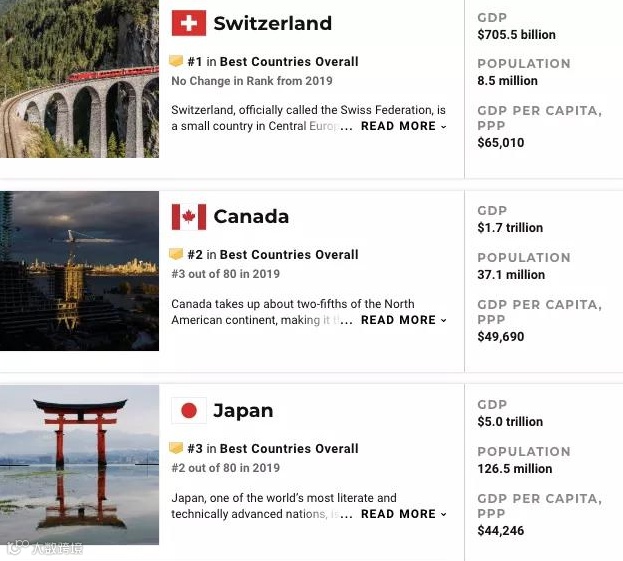Click the Canada city skyline photo

point(79,271)
